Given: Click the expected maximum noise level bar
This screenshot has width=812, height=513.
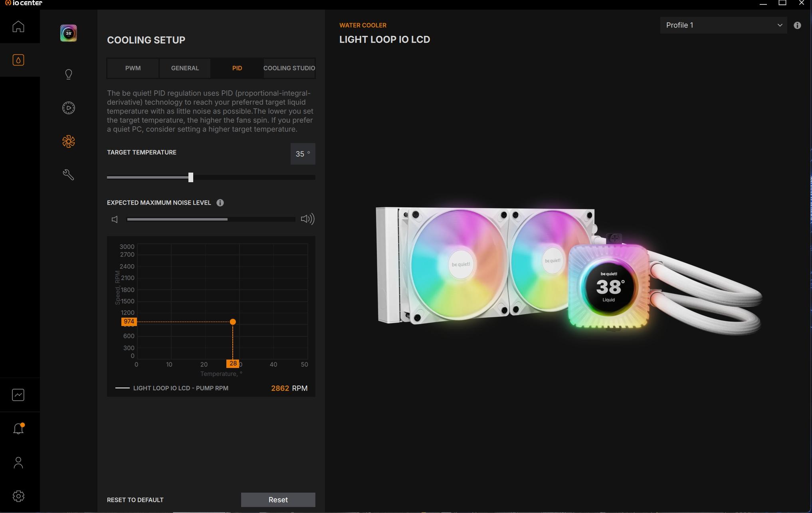Looking at the screenshot, I should (211, 219).
